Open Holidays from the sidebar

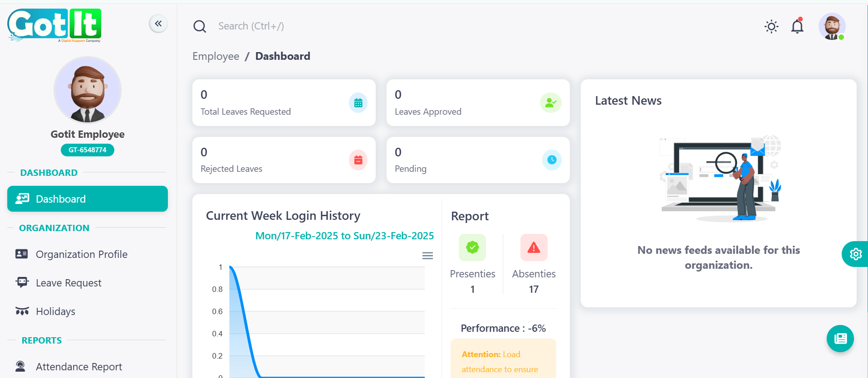pyautogui.click(x=55, y=311)
